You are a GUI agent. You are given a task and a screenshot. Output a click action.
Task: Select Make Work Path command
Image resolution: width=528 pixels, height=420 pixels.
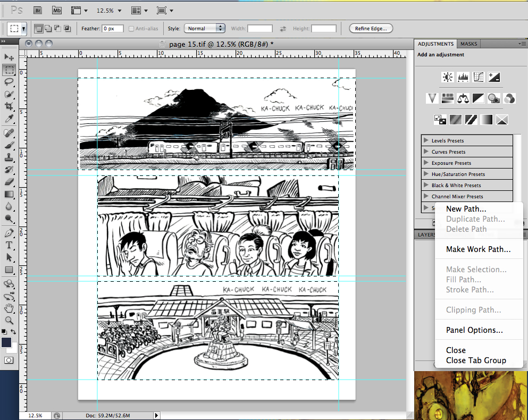coord(478,249)
